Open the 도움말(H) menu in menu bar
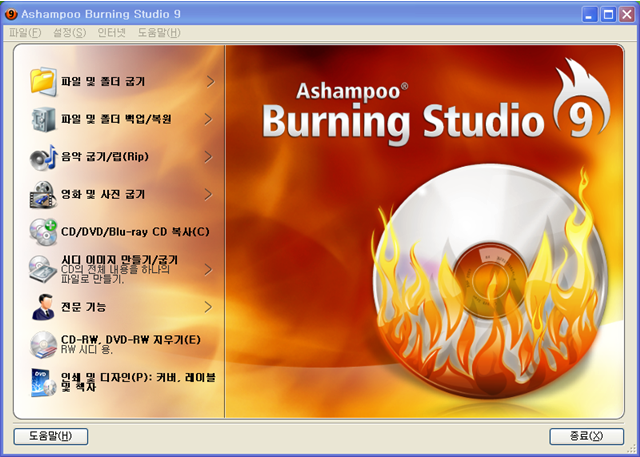Screen dimensions: 640x457 [159, 33]
